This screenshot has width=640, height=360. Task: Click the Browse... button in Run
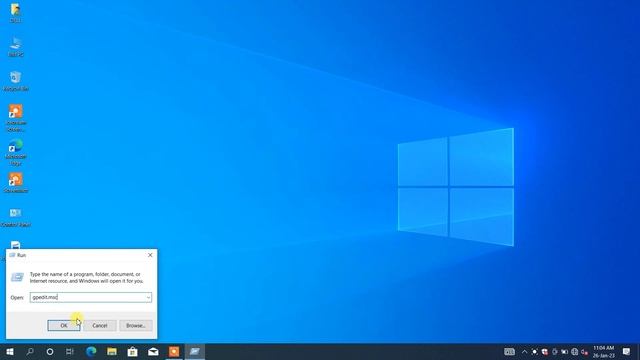(136, 325)
